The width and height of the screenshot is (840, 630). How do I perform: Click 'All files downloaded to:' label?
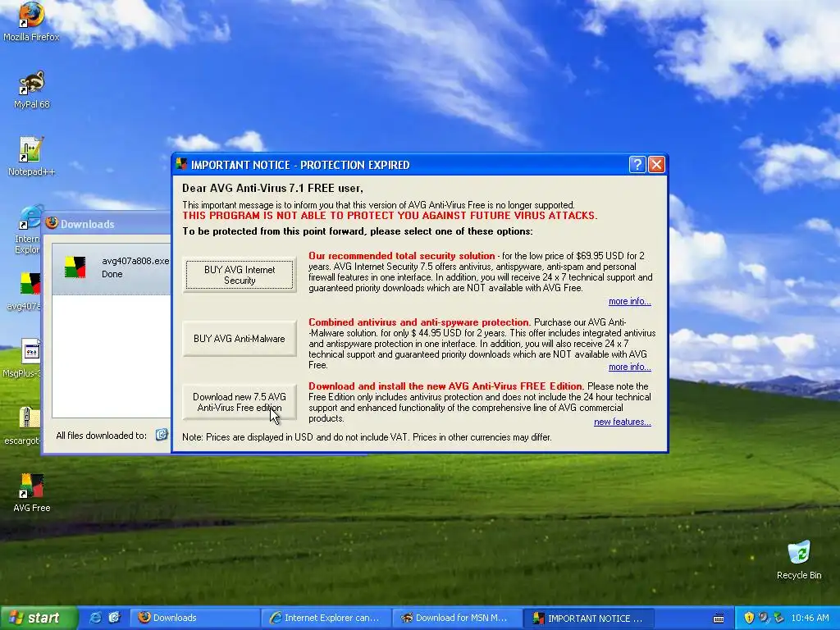101,436
